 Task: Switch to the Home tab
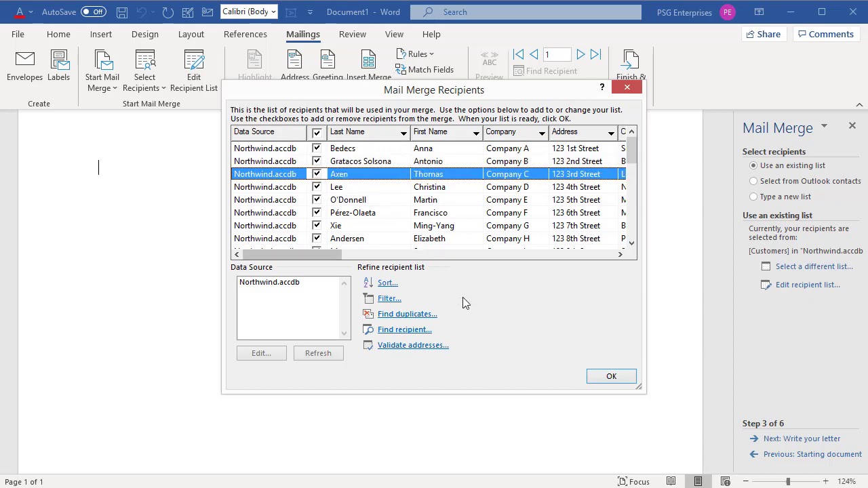[58, 34]
